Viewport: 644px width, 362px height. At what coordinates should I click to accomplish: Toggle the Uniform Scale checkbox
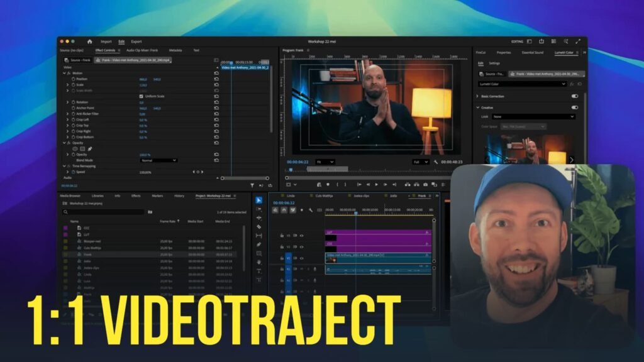[x=142, y=96]
